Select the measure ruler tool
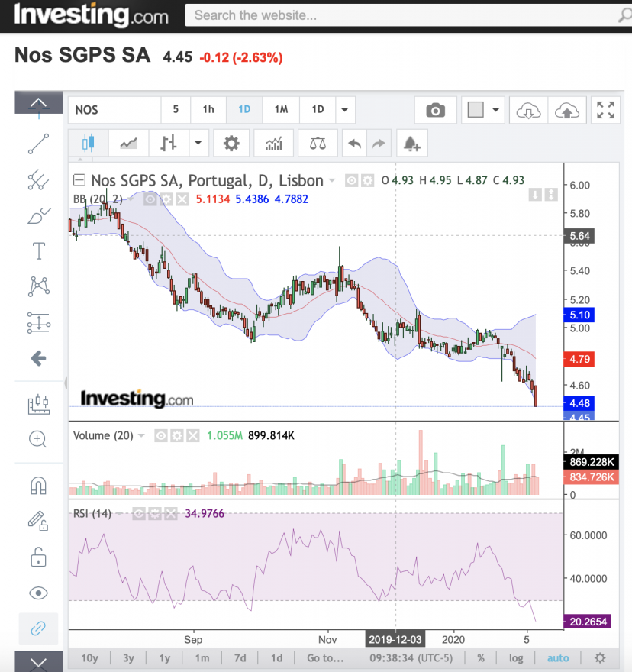This screenshot has height=672, width=632. [x=39, y=404]
